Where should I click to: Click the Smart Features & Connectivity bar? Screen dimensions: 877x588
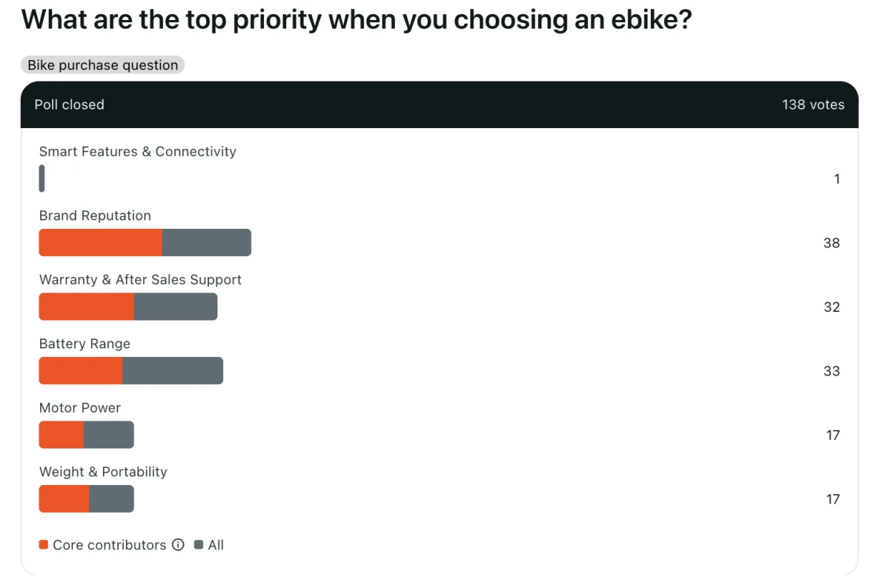coord(41,178)
